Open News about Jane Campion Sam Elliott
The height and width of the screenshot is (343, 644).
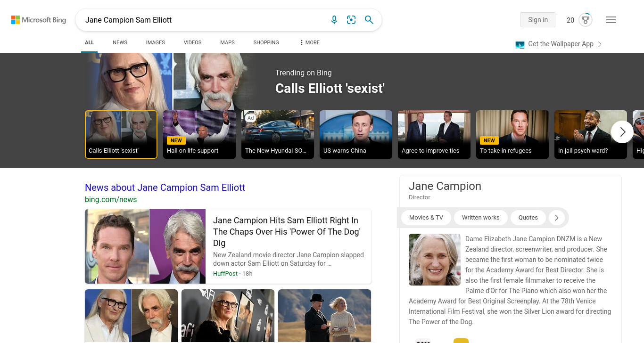click(165, 188)
